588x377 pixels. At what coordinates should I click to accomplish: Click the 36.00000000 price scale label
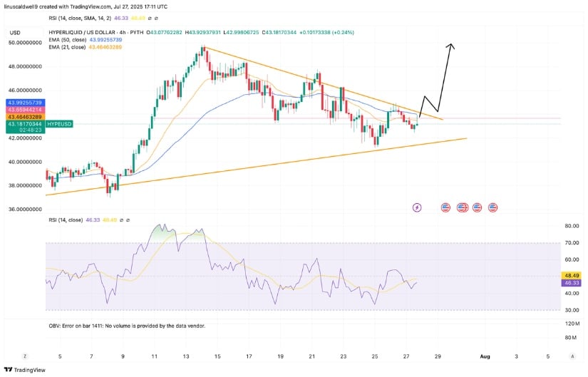25,210
